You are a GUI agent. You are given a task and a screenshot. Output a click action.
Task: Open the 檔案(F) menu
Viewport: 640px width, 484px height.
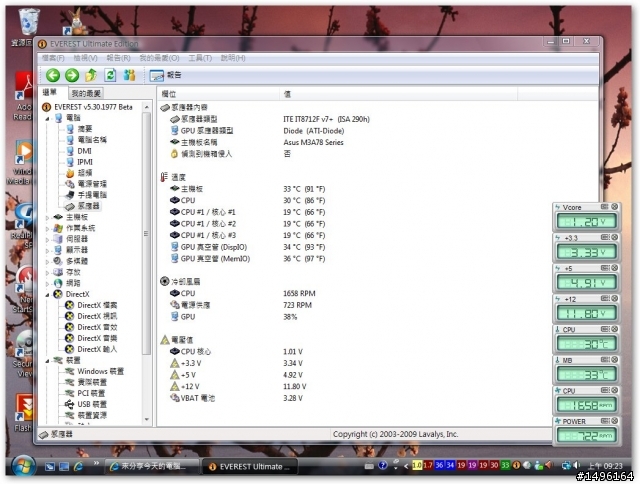coord(53,58)
